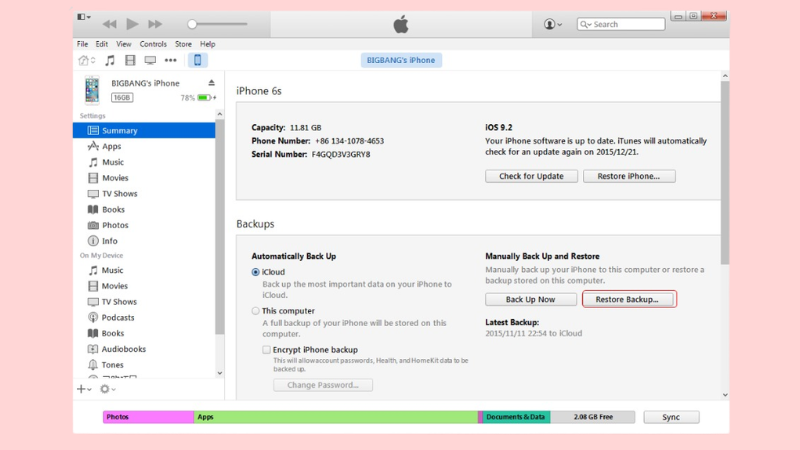Viewport: 800px width, 450px height.
Task: Click the 16GB capacity badge
Action: pyautogui.click(x=122, y=97)
